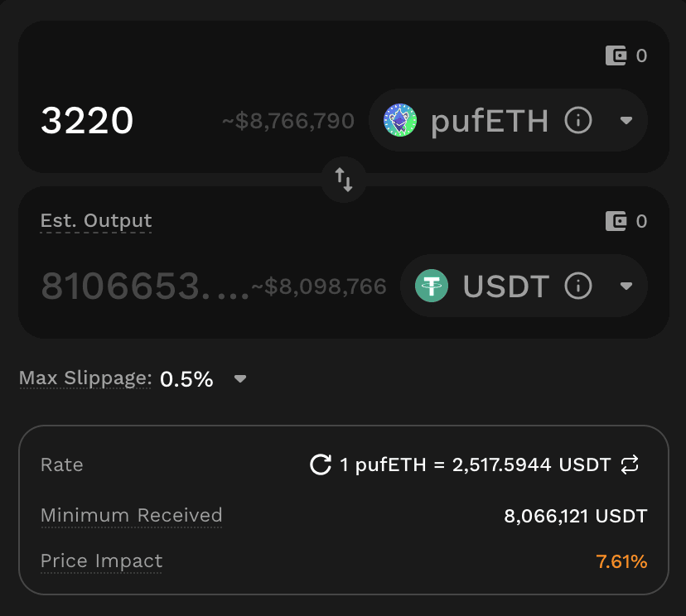This screenshot has height=616, width=686.
Task: Click the swap tokens direction arrows
Action: [344, 179]
